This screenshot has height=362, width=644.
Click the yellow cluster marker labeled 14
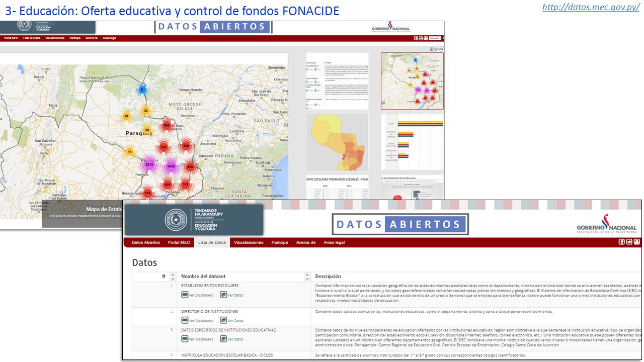point(129,152)
